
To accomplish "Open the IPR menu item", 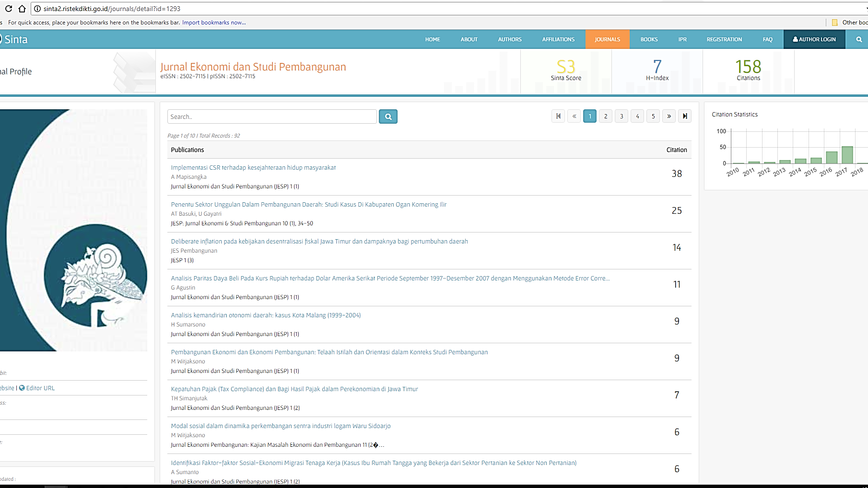I will click(682, 39).
